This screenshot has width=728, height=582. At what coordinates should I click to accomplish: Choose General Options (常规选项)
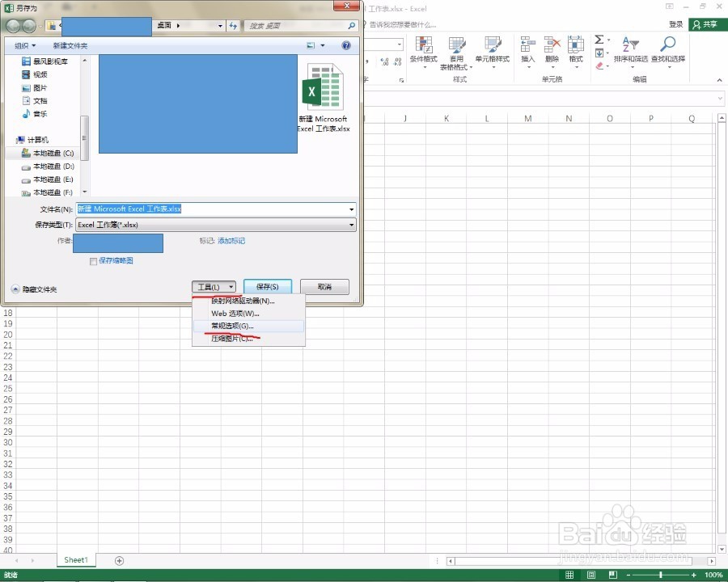249,326
